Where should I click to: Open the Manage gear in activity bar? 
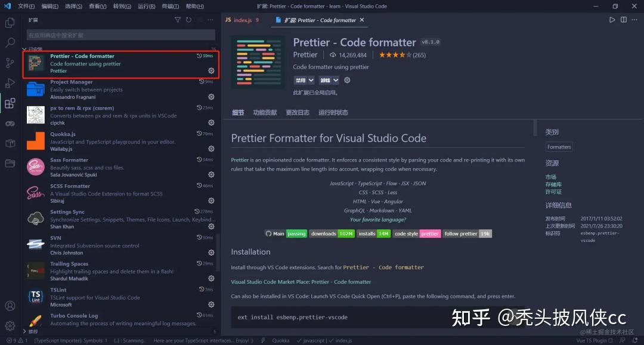tap(10, 326)
